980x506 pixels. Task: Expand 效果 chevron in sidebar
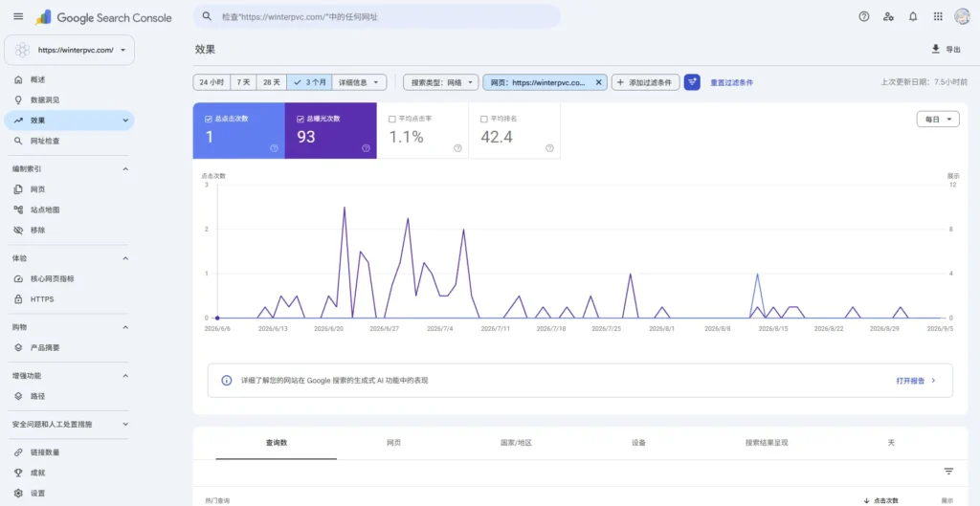click(x=125, y=121)
